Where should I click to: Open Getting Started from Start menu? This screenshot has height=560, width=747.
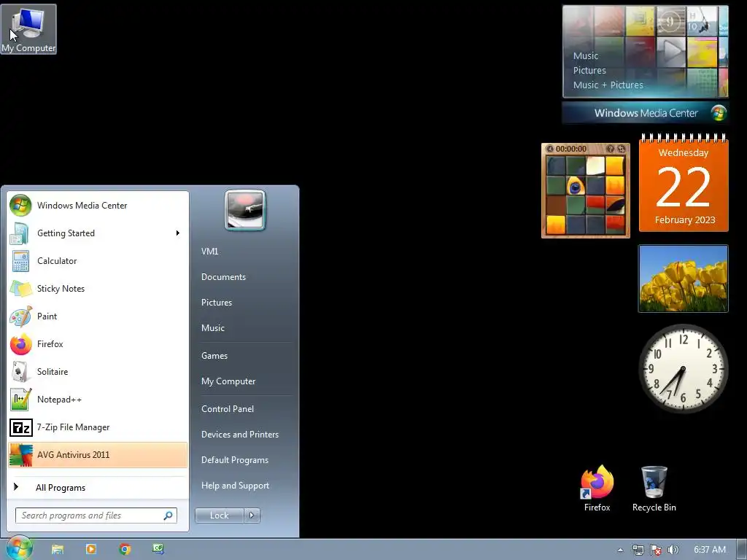pyautogui.click(x=98, y=233)
